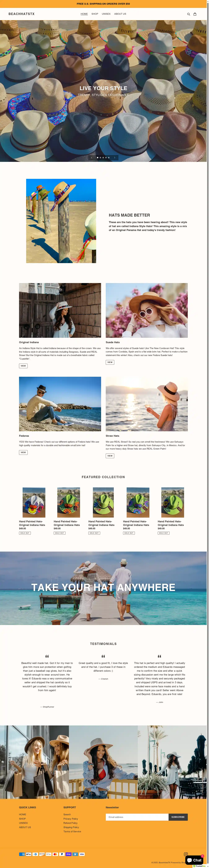The height and width of the screenshot is (868, 209).
Task: Open first Hand Painted Hats product thumbnail
Action: [34, 502]
